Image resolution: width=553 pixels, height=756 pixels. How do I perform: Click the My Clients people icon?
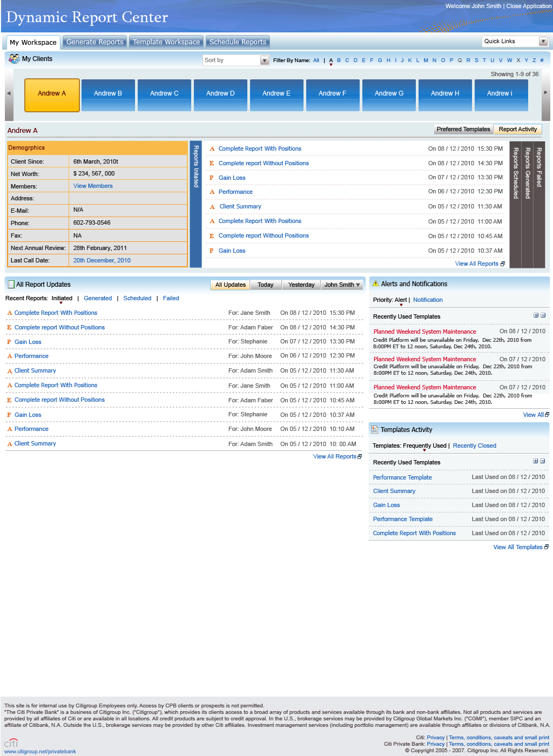[x=13, y=59]
